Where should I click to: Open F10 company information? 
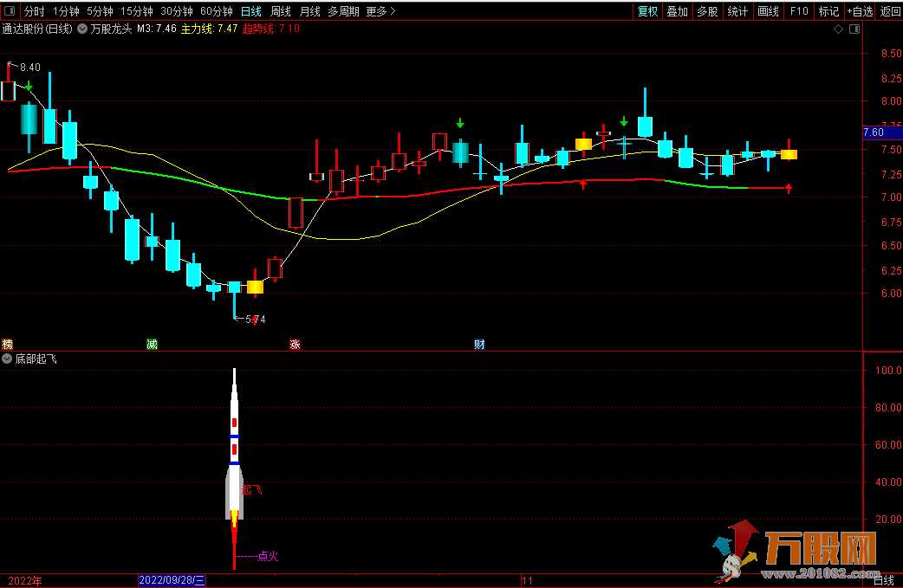[x=799, y=11]
